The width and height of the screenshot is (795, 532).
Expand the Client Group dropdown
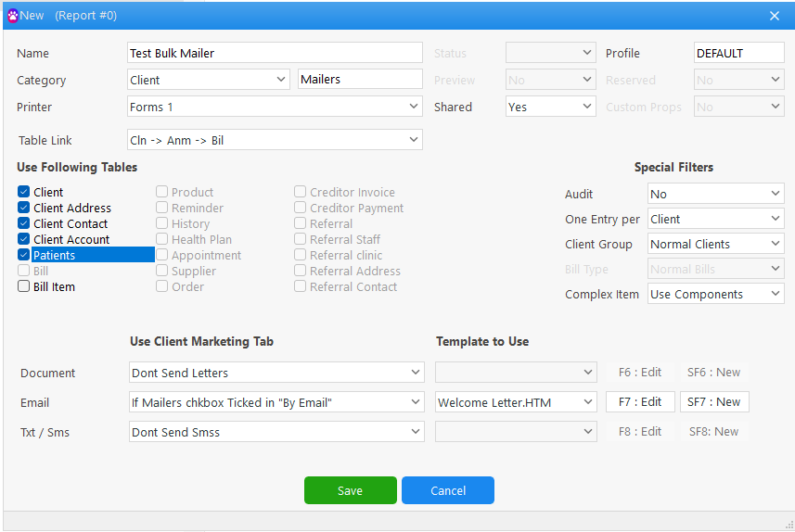point(715,244)
